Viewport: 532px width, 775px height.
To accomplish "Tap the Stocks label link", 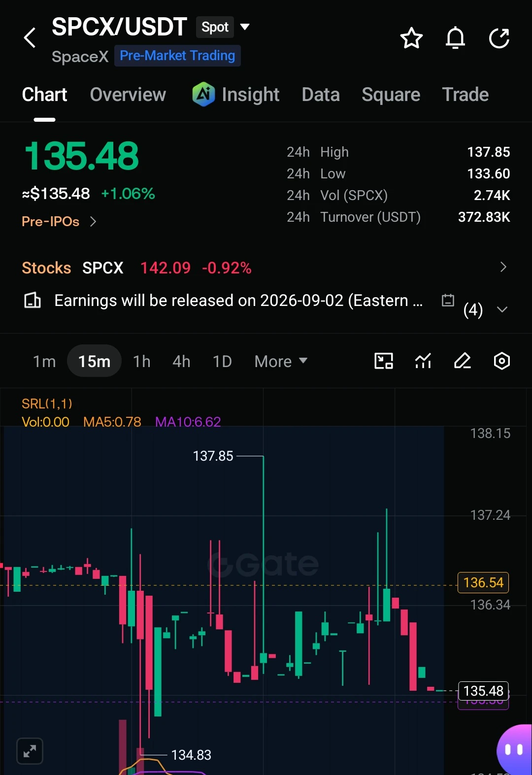I will point(46,268).
